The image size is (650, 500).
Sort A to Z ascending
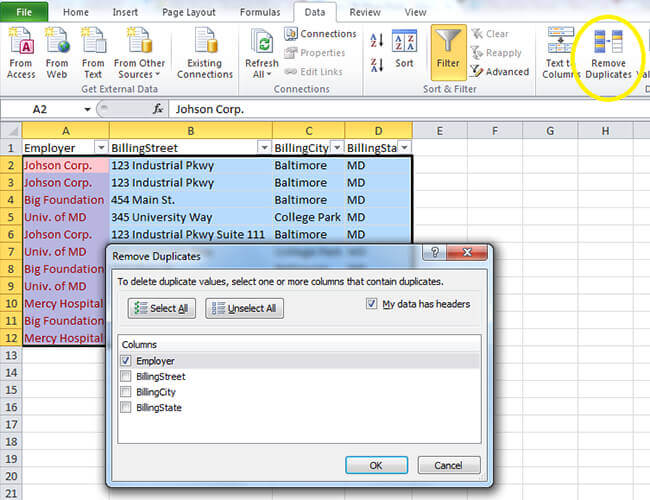376,40
